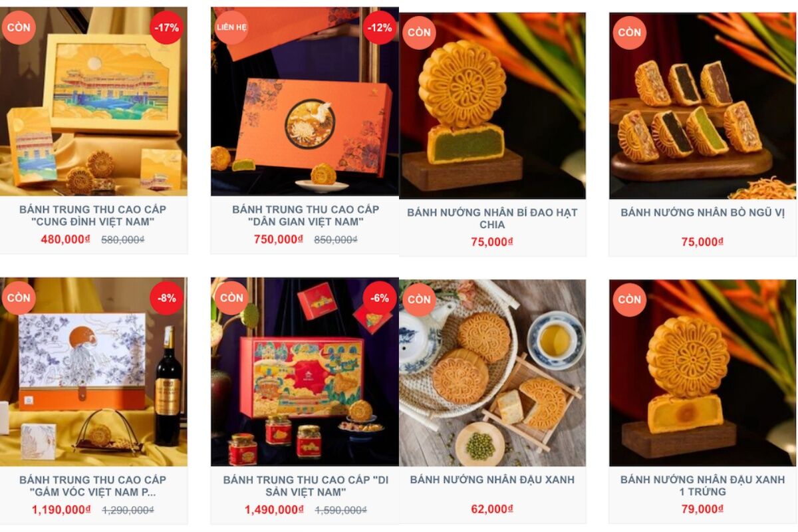Open Bánh Nướng Nhân Bò Ngũ Vị link
Image resolution: width=798 pixels, height=532 pixels.
point(703,213)
